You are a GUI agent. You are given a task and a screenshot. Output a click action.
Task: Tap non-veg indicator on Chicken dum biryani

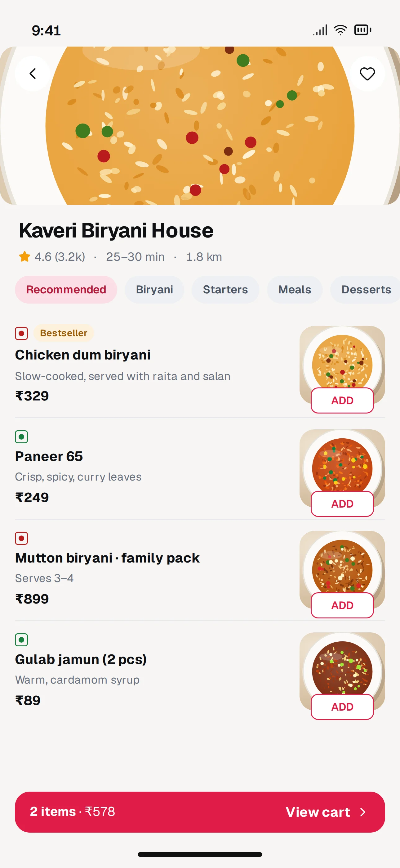21,333
